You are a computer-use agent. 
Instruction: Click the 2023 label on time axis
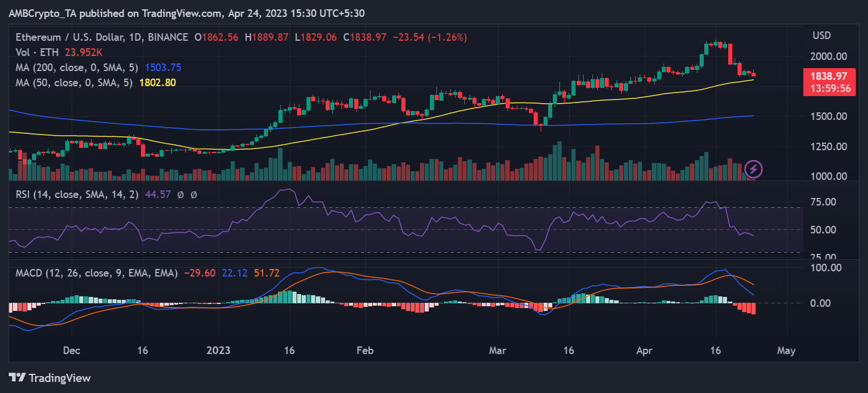click(x=218, y=351)
